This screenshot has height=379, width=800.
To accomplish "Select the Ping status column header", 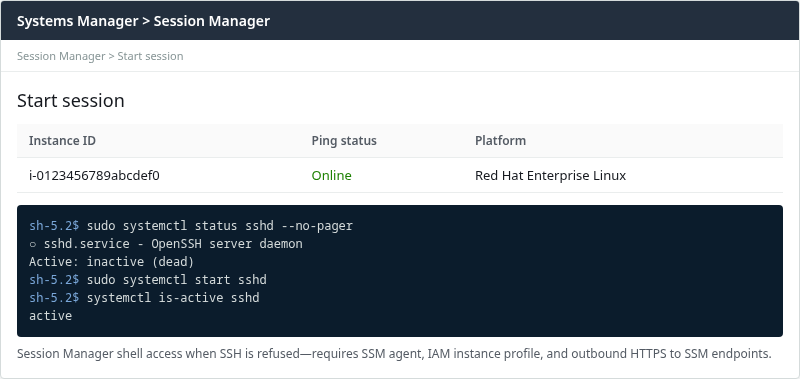I will click(x=344, y=140).
